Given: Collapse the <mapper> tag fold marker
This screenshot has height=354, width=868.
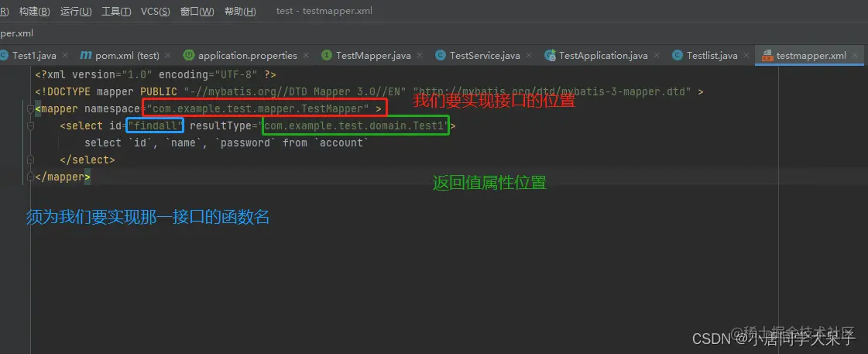Looking at the screenshot, I should coord(30,108).
